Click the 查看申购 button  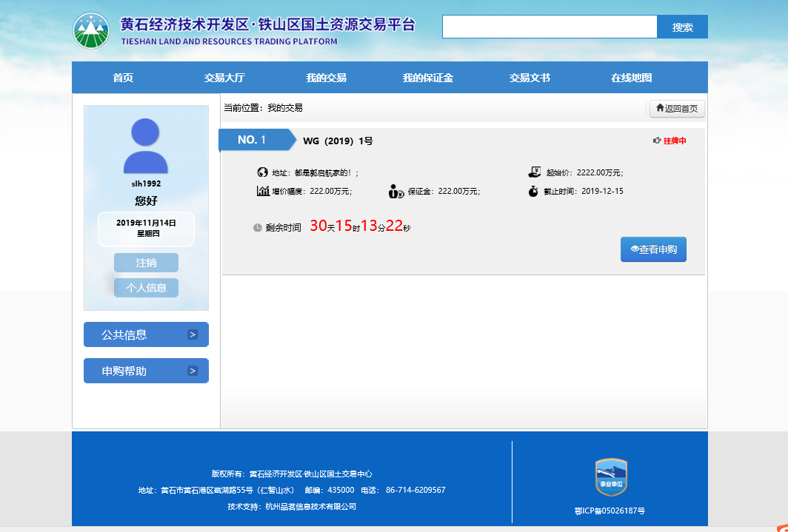[653, 249]
